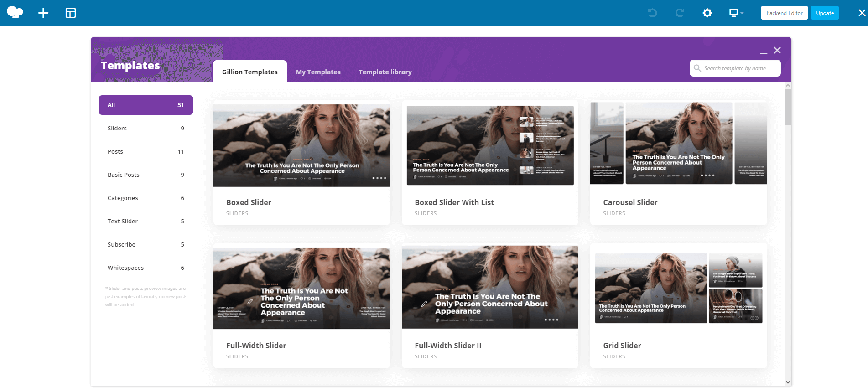The width and height of the screenshot is (868, 392).
Task: Click the plus icon to add a new element
Action: point(43,13)
